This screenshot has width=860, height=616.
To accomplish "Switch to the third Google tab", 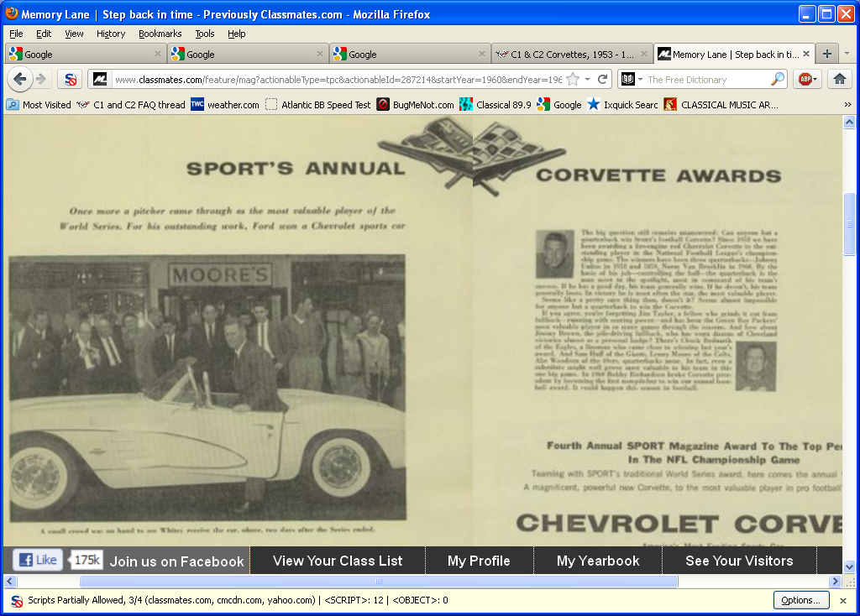I will pyautogui.click(x=409, y=54).
